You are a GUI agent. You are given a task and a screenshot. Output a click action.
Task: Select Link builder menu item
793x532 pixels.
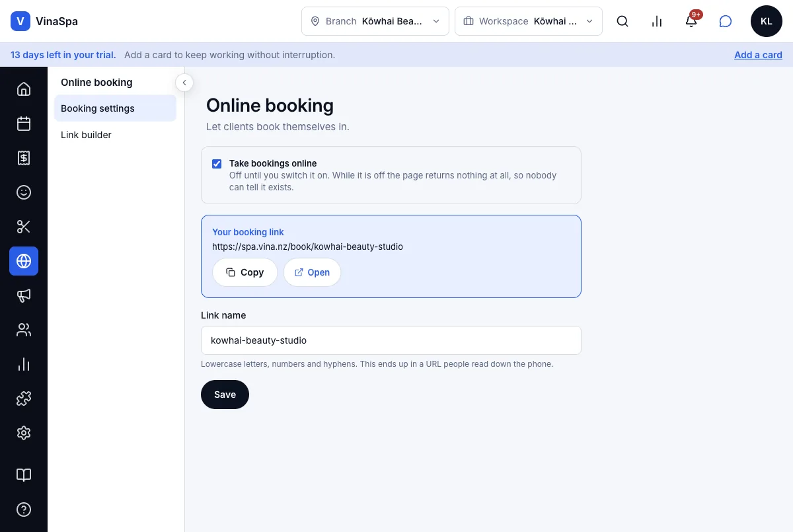(115, 135)
